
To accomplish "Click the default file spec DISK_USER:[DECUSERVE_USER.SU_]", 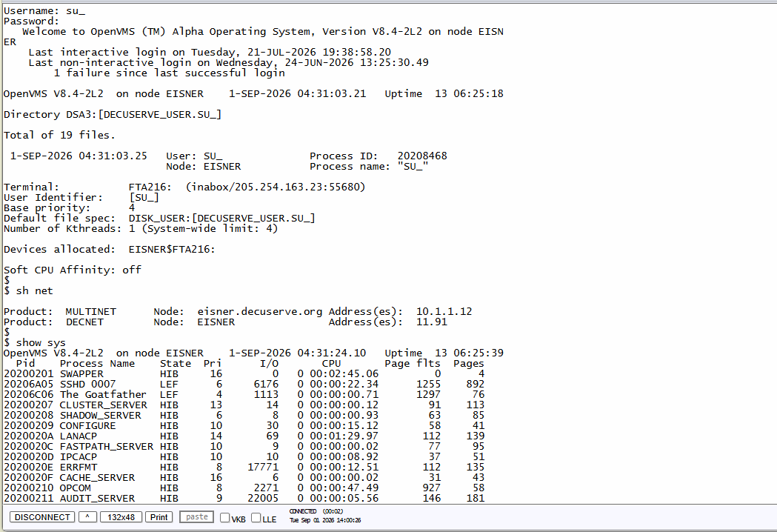I will click(222, 218).
